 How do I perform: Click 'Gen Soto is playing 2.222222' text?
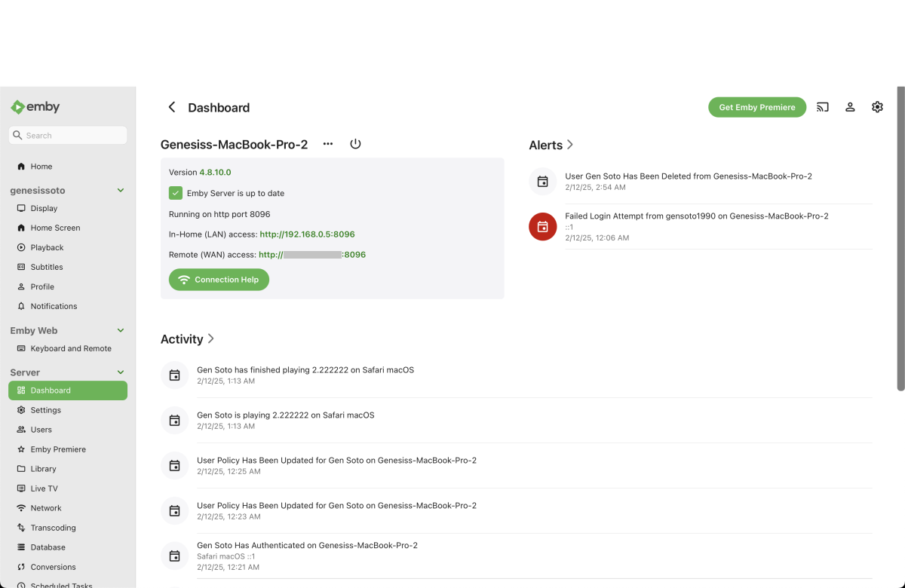coord(286,415)
